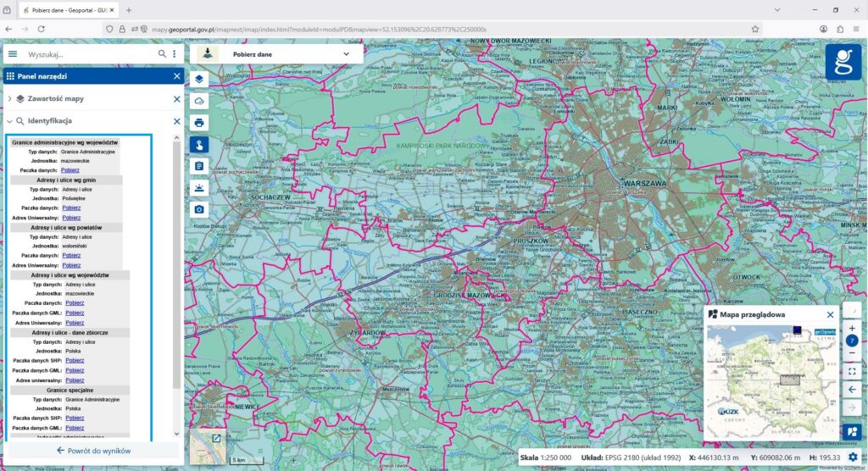Open the basemap switcher thumbnail
Image resolution: width=868 pixels, height=471 pixels.
[x=209, y=446]
